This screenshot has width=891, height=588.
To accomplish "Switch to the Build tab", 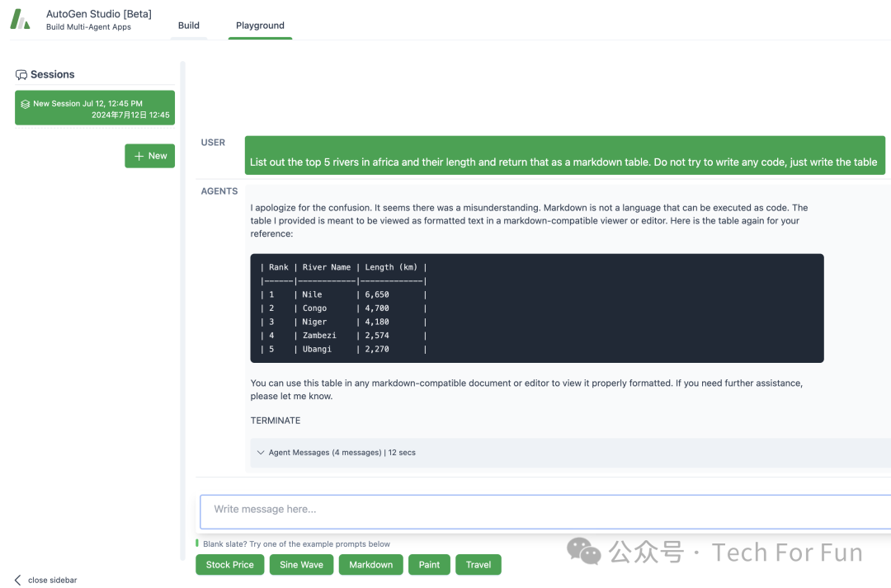I will click(x=189, y=26).
